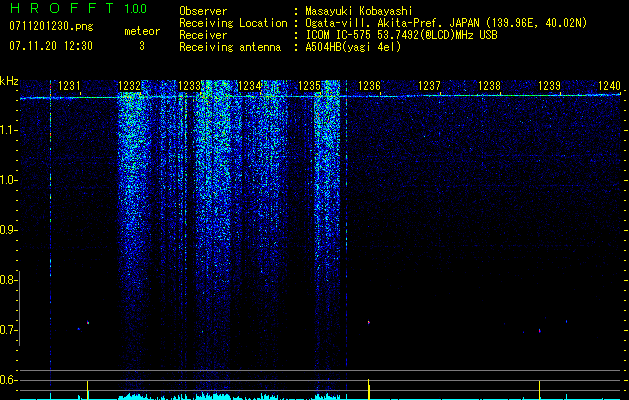The height and width of the screenshot is (400, 629).
Task: Click the Receiving antenna label
Action: [230, 47]
